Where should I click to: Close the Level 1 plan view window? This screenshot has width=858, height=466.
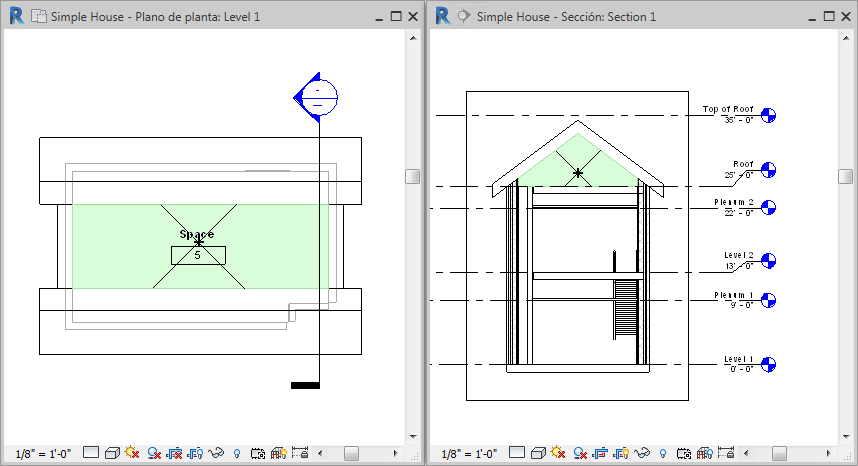coord(413,16)
